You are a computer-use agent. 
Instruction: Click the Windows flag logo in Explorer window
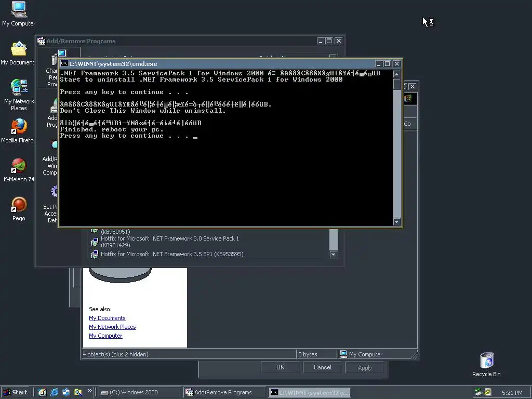click(407, 99)
